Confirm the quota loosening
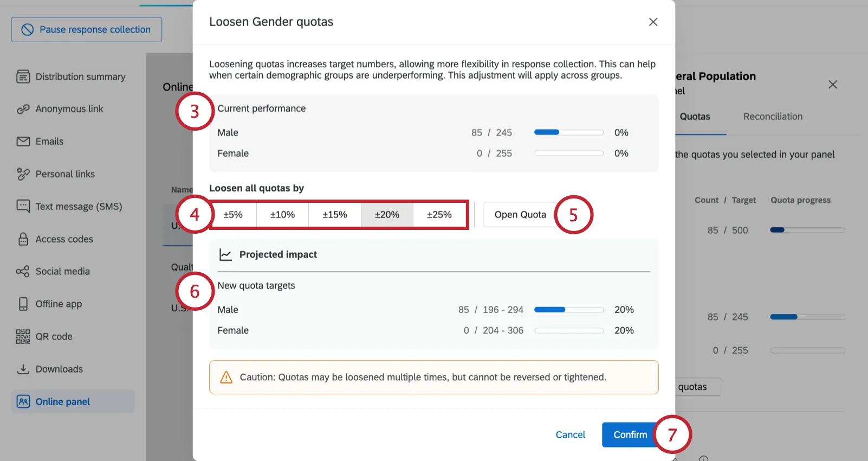This screenshot has height=461, width=868. 630,434
